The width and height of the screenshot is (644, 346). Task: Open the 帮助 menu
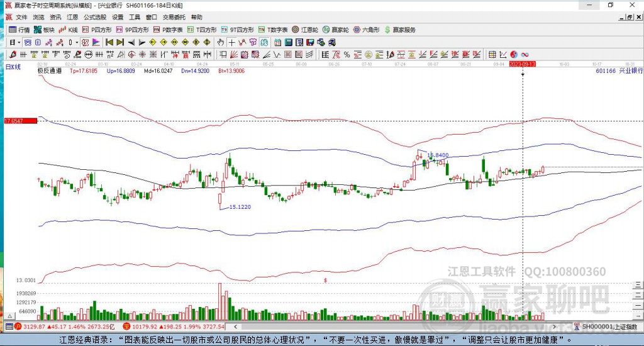pyautogui.click(x=196, y=17)
